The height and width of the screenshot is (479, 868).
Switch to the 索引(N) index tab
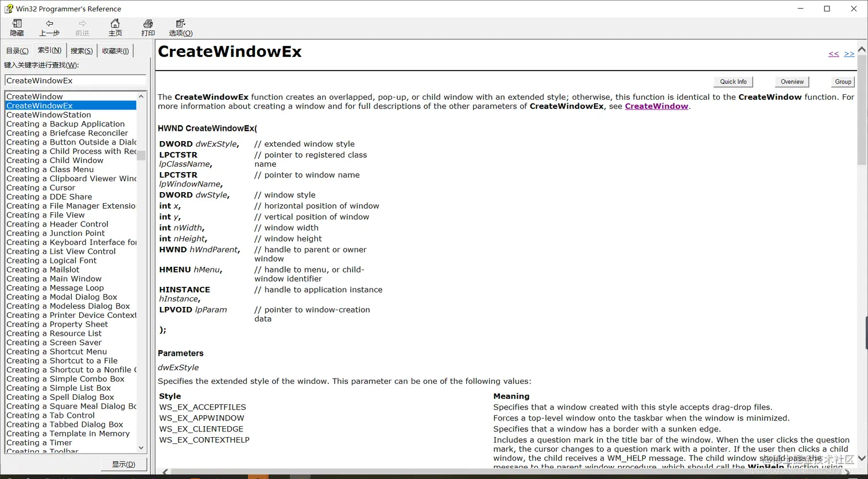[x=49, y=50]
